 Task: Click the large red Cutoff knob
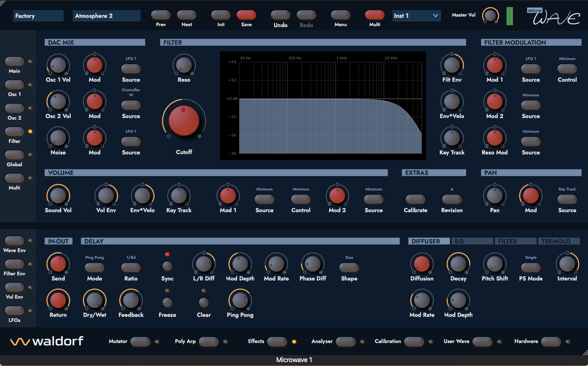[184, 120]
